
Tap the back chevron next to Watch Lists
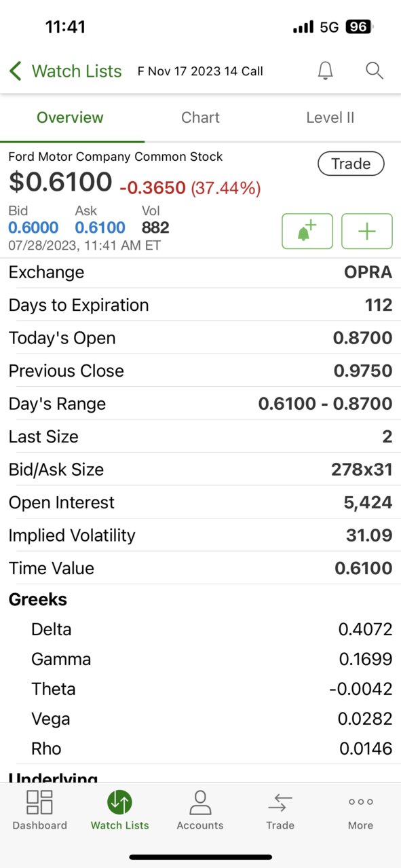pyautogui.click(x=16, y=71)
